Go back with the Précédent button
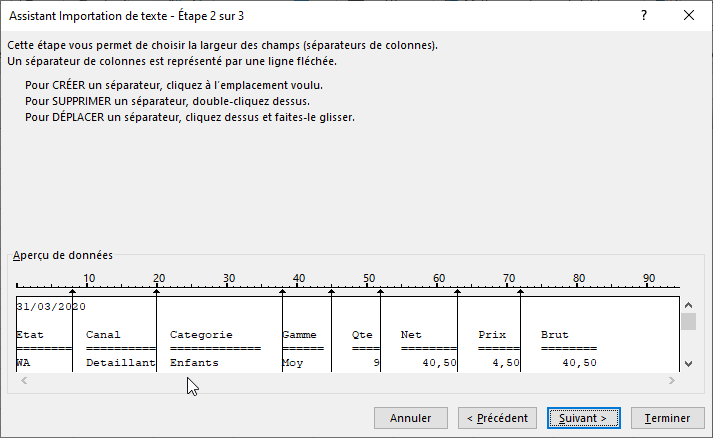The image size is (713, 438). tap(498, 418)
